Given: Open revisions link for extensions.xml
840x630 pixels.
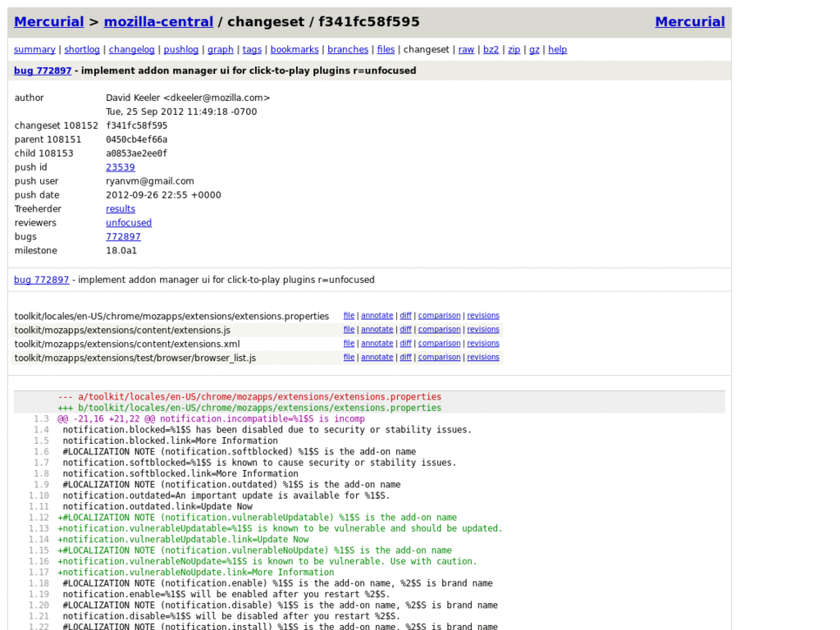Looking at the screenshot, I should click(483, 344).
